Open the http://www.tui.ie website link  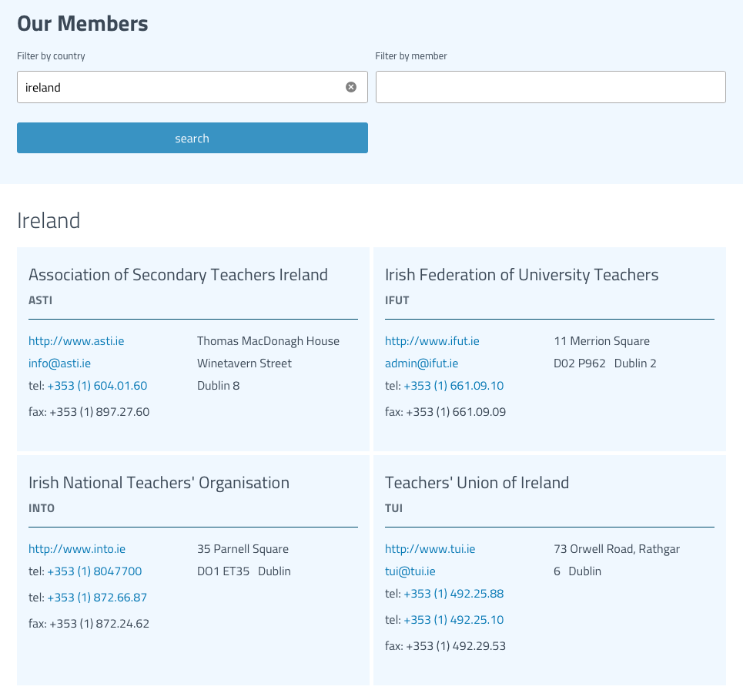click(x=430, y=549)
